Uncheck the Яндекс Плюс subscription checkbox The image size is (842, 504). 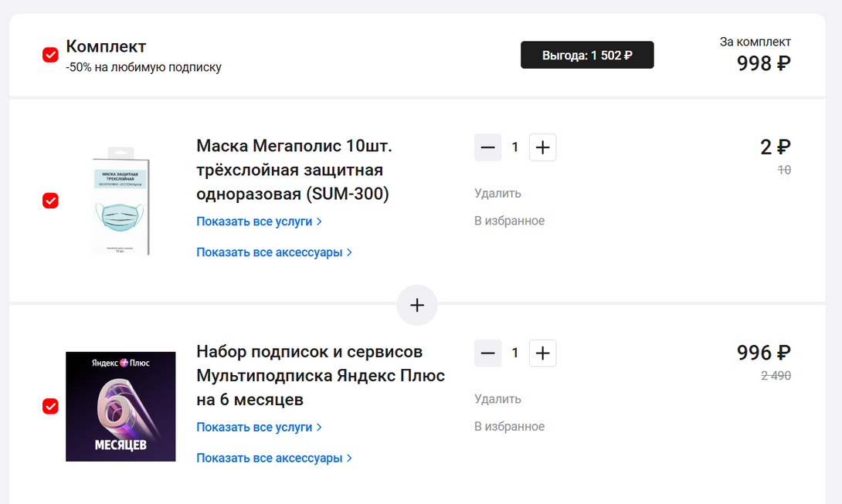50,406
